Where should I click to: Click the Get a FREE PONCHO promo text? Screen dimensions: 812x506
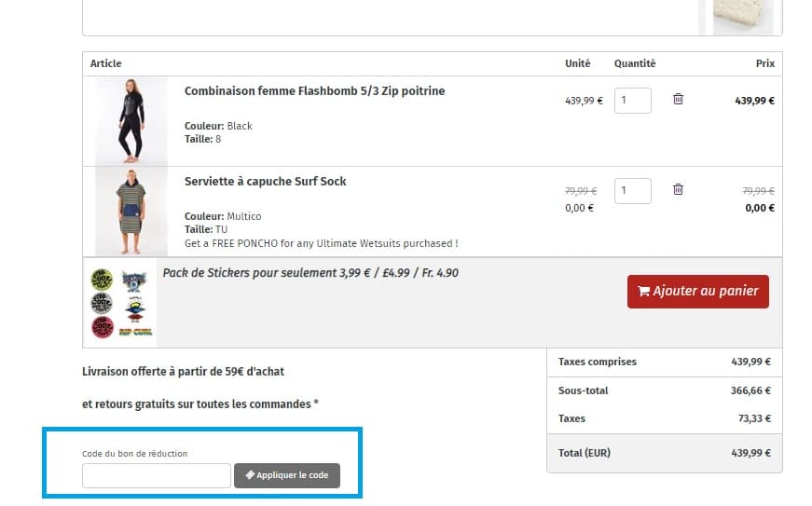pos(321,243)
